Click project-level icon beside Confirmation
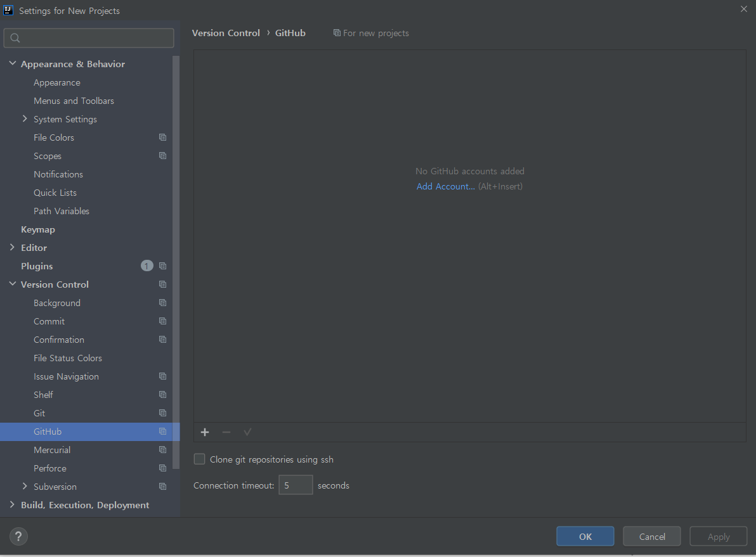The height and width of the screenshot is (557, 756). [162, 339]
